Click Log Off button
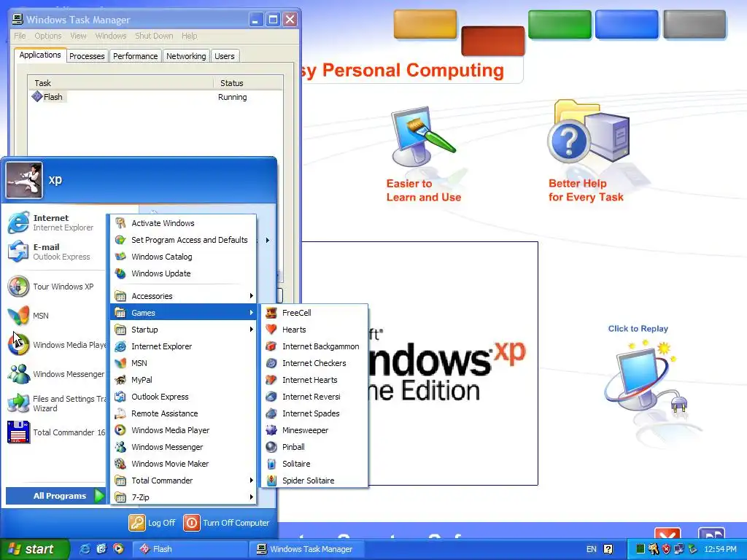This screenshot has height=560, width=747. pyautogui.click(x=152, y=523)
